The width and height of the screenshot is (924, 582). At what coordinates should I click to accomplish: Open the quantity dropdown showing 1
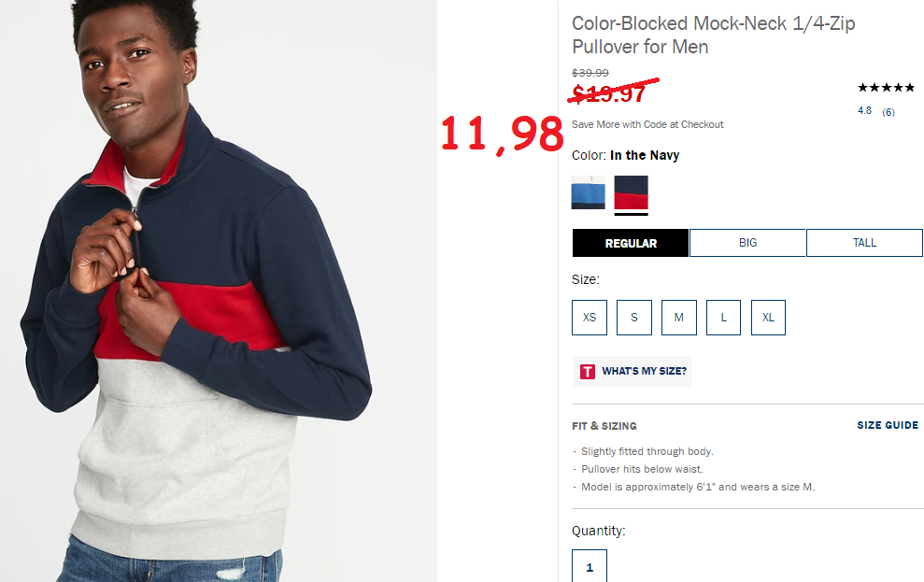(x=590, y=566)
